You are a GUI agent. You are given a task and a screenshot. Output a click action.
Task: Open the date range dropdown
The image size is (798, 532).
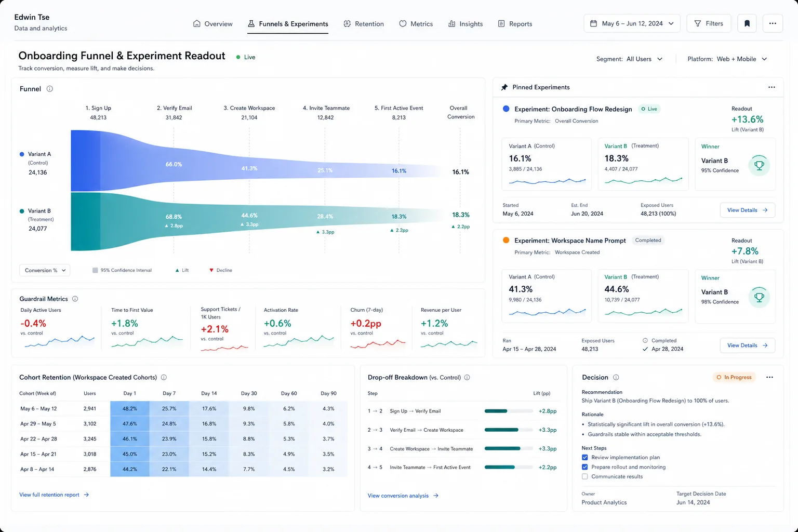pyautogui.click(x=632, y=23)
